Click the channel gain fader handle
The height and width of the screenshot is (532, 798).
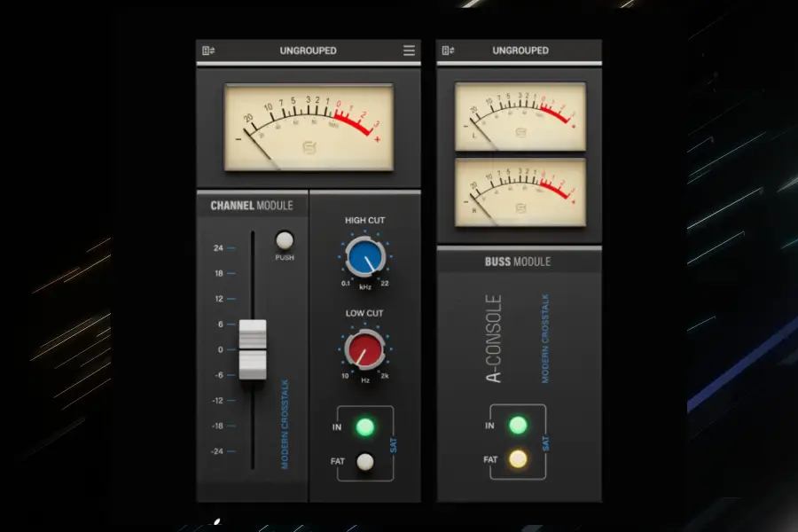click(x=253, y=349)
